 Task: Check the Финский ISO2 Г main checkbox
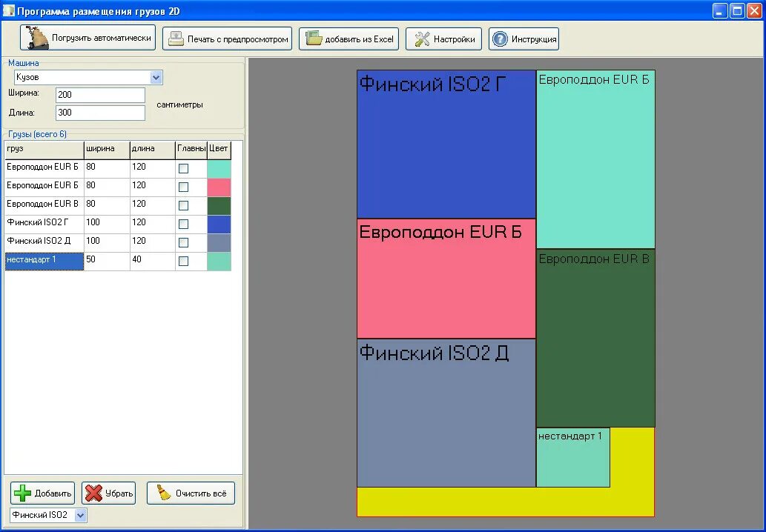coord(183,224)
